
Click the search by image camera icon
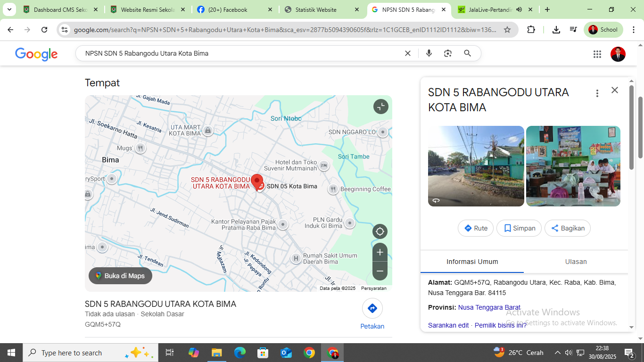click(x=448, y=53)
